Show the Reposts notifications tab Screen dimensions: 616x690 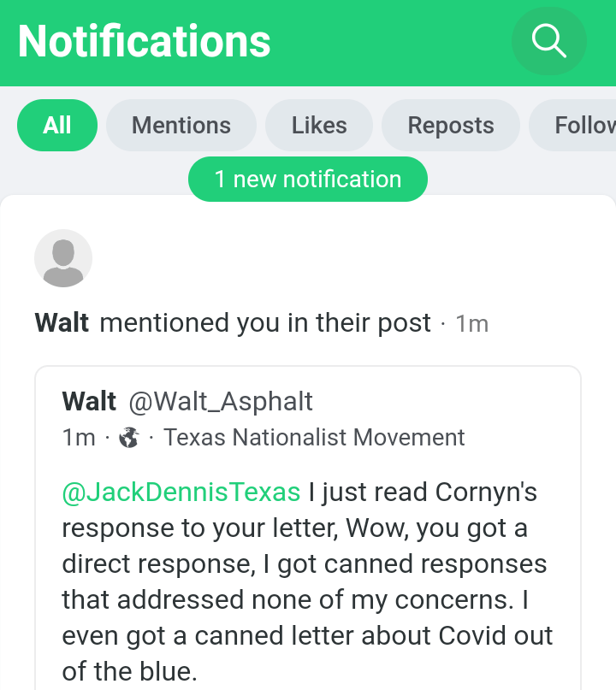(x=451, y=126)
